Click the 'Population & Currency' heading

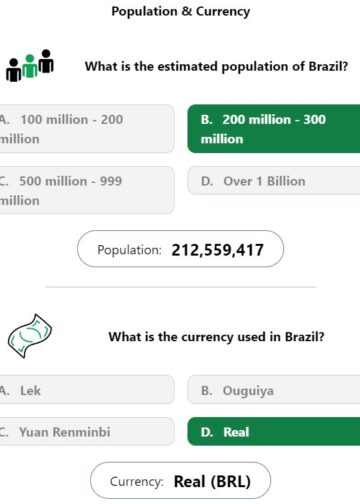(181, 12)
